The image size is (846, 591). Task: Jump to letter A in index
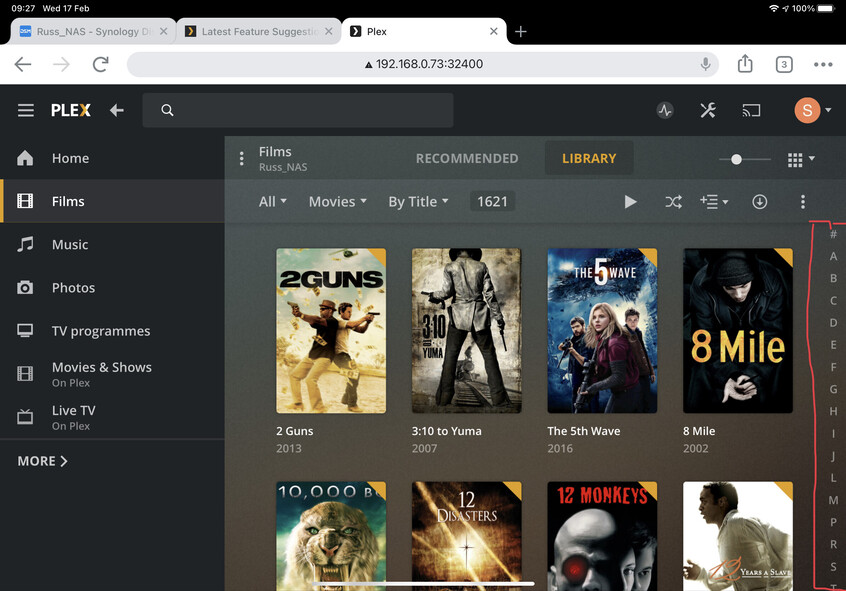(x=833, y=256)
